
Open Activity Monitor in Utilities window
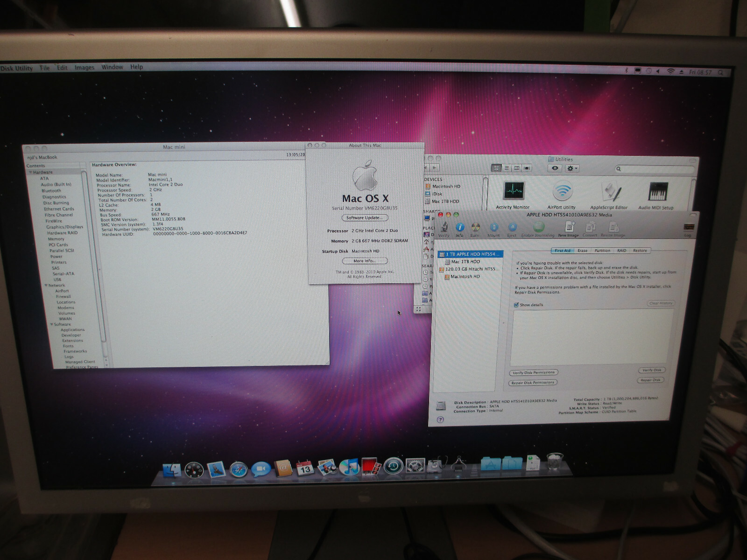[x=514, y=191]
